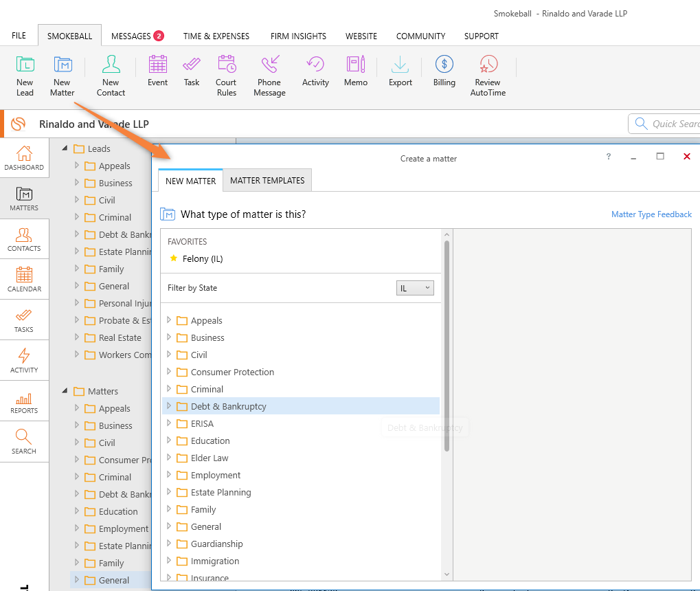
Task: Click the New Lead ribbon icon
Action: [25, 76]
